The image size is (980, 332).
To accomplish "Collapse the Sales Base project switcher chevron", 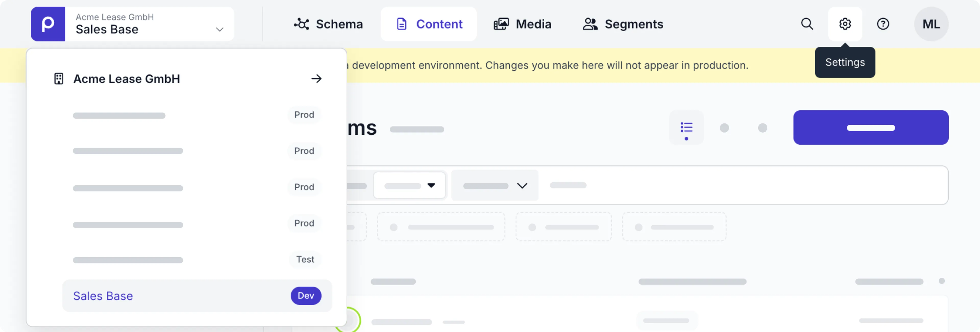I will [x=219, y=29].
